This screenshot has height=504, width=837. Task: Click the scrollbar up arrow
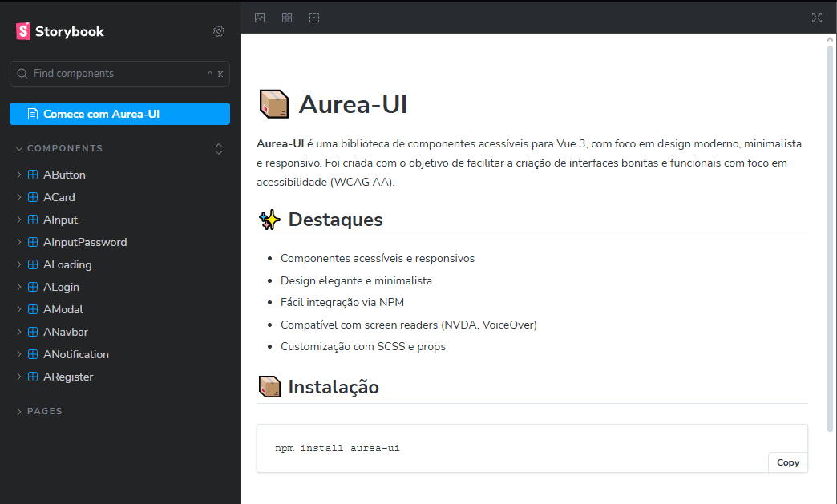click(x=830, y=39)
